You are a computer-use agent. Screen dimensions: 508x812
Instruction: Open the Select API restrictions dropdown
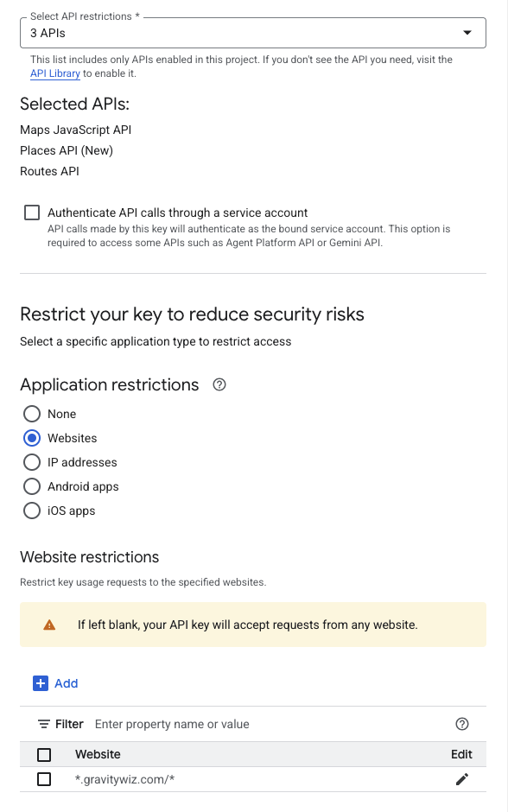click(x=253, y=33)
